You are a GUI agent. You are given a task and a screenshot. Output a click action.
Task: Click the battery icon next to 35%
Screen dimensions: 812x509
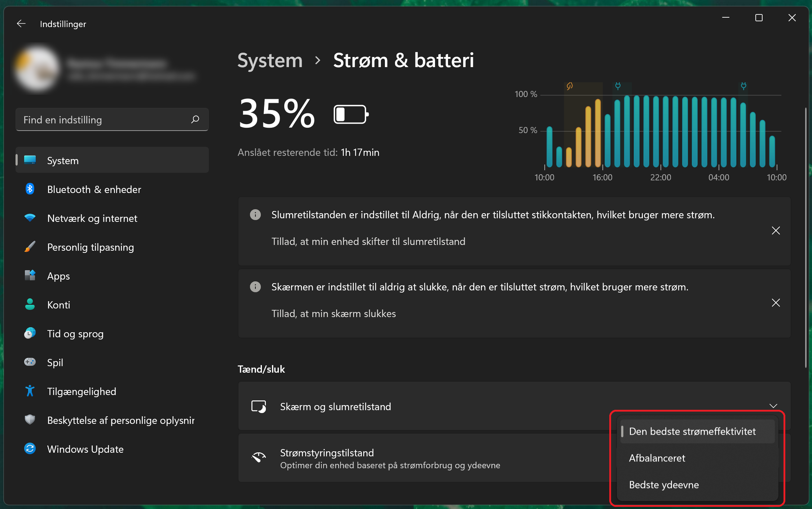(351, 114)
